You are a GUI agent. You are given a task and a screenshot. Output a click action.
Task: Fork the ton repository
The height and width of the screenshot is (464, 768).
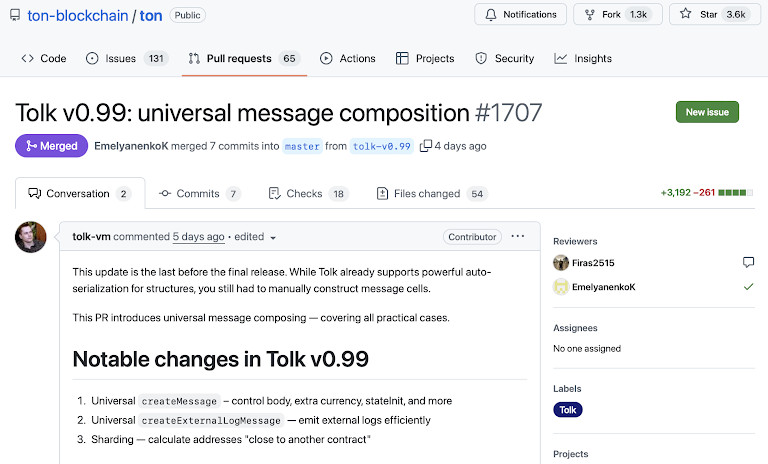[x=617, y=15]
